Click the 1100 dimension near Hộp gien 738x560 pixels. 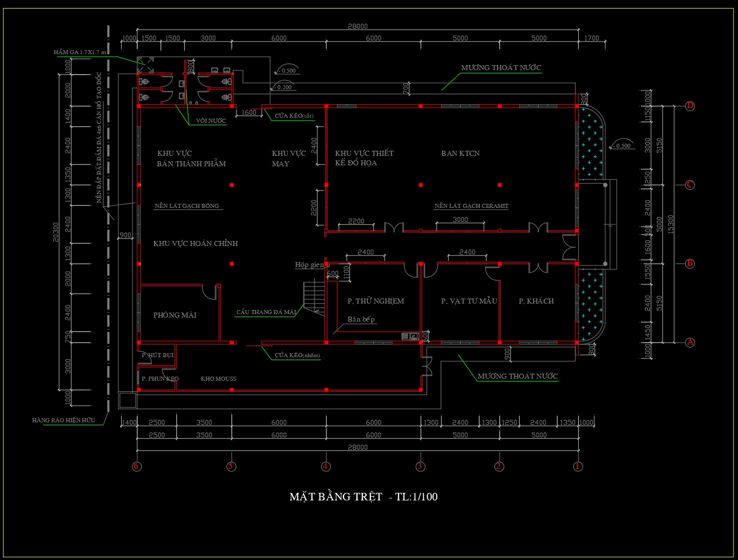(x=346, y=273)
